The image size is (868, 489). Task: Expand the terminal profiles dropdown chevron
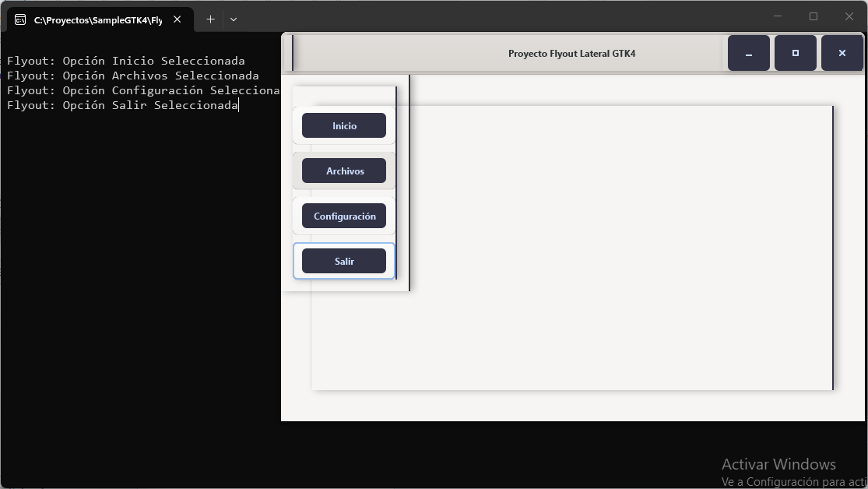click(x=234, y=19)
